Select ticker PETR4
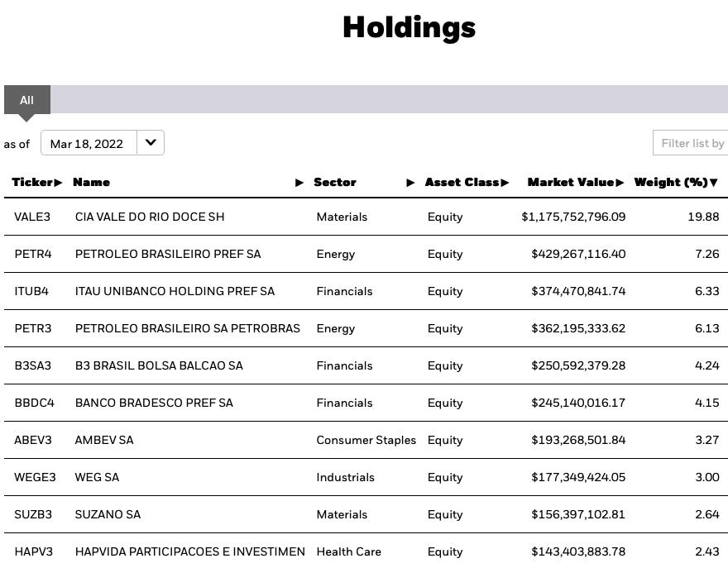The image size is (728, 568). tap(33, 254)
